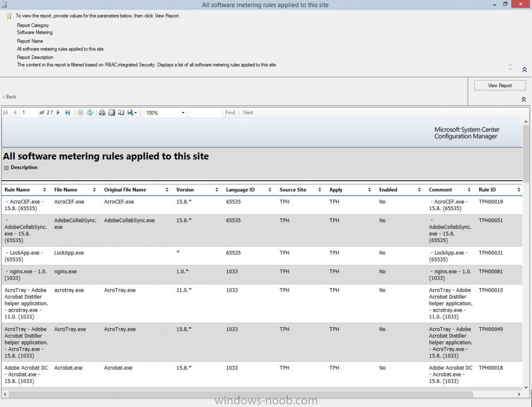Screen dimensions: 532x407
Task: Sort by Enabled column
Action: pos(419,190)
